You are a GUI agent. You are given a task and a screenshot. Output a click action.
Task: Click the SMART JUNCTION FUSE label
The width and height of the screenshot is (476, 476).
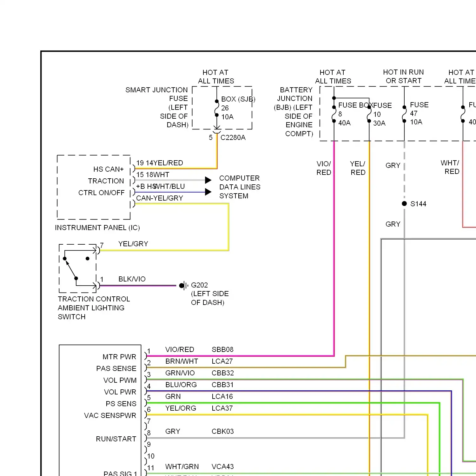(157, 107)
